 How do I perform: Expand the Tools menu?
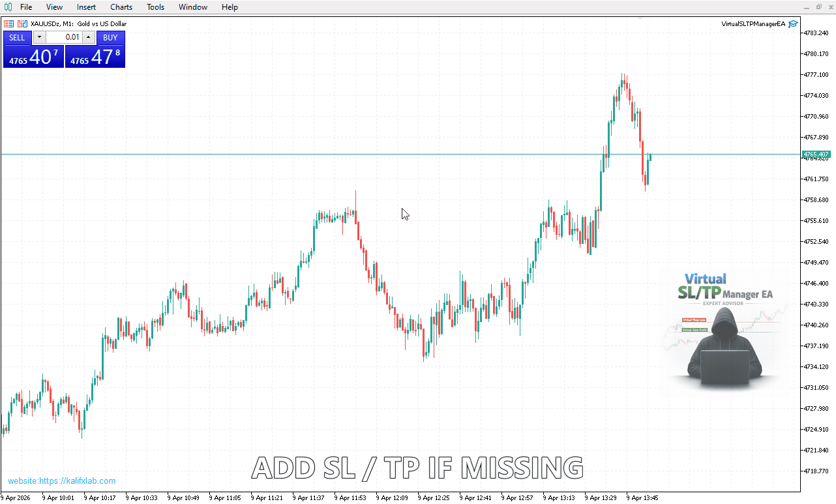156,7
